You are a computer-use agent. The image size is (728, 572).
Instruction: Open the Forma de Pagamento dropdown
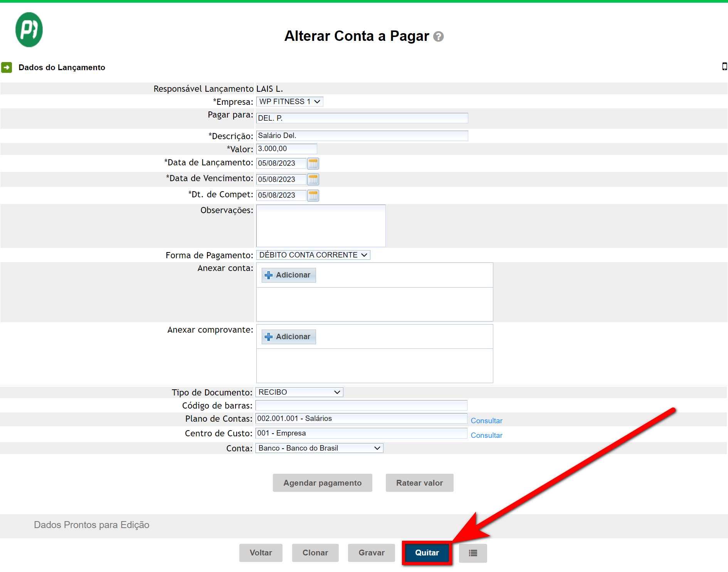(x=313, y=255)
